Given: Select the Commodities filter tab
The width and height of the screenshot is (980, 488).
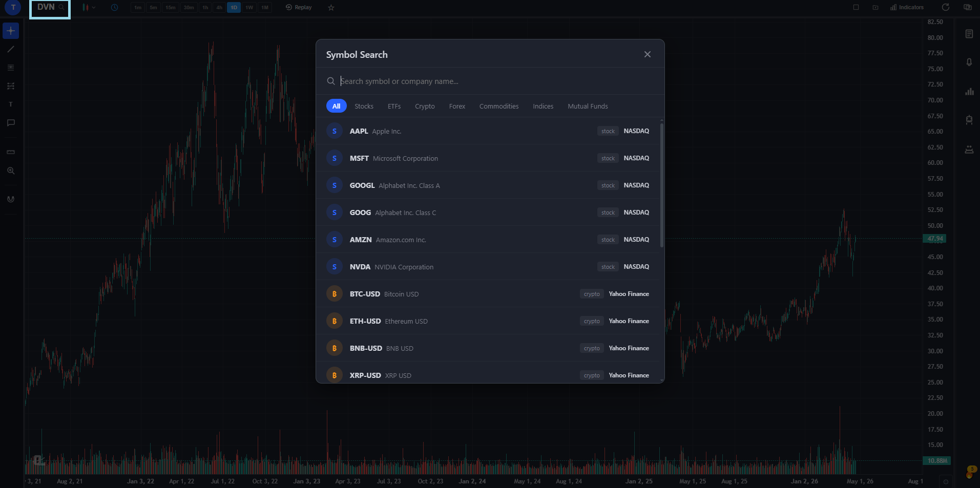Looking at the screenshot, I should pyautogui.click(x=499, y=106).
